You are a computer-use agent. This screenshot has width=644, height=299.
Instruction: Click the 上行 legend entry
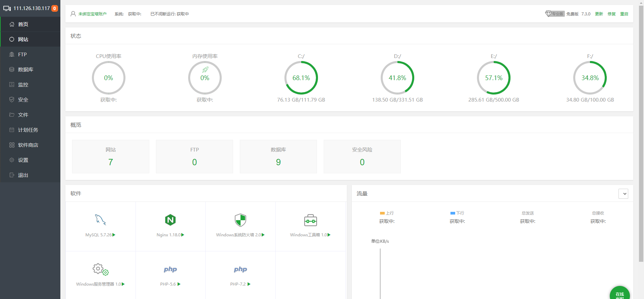point(387,213)
